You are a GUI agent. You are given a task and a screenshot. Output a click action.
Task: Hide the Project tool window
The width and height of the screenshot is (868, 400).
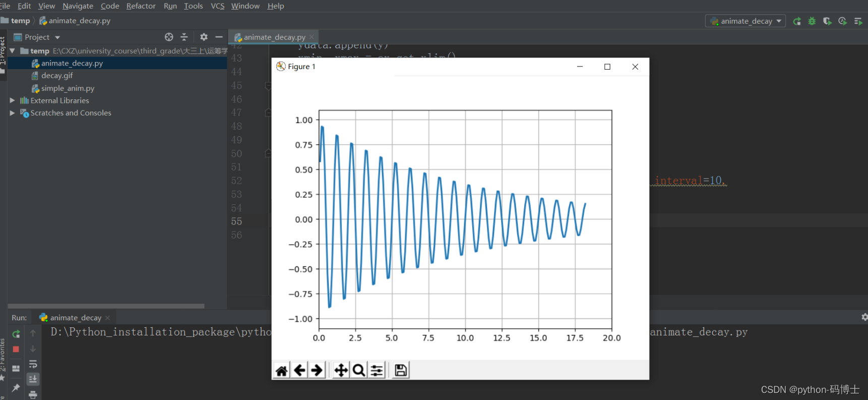click(x=219, y=37)
